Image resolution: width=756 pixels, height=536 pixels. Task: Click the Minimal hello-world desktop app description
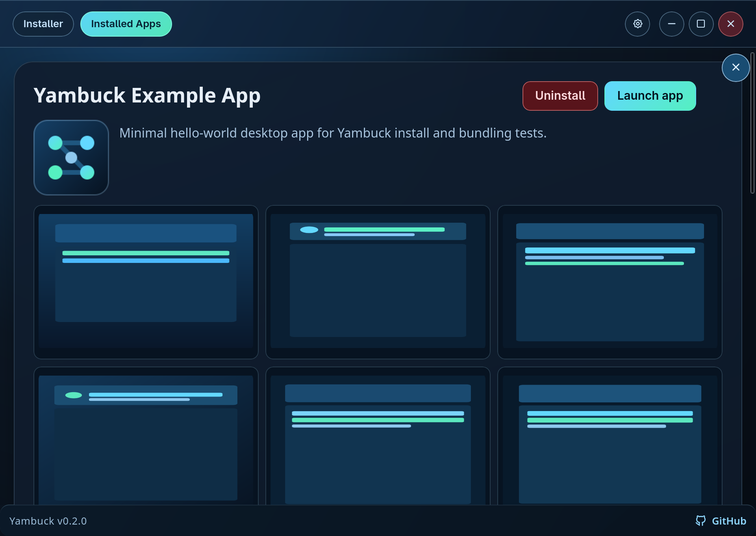click(x=333, y=133)
